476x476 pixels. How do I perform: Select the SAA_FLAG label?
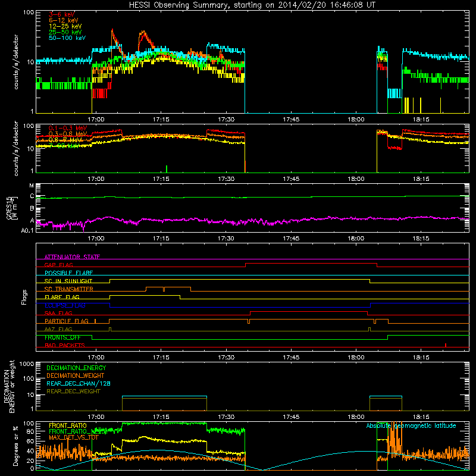click(58, 313)
